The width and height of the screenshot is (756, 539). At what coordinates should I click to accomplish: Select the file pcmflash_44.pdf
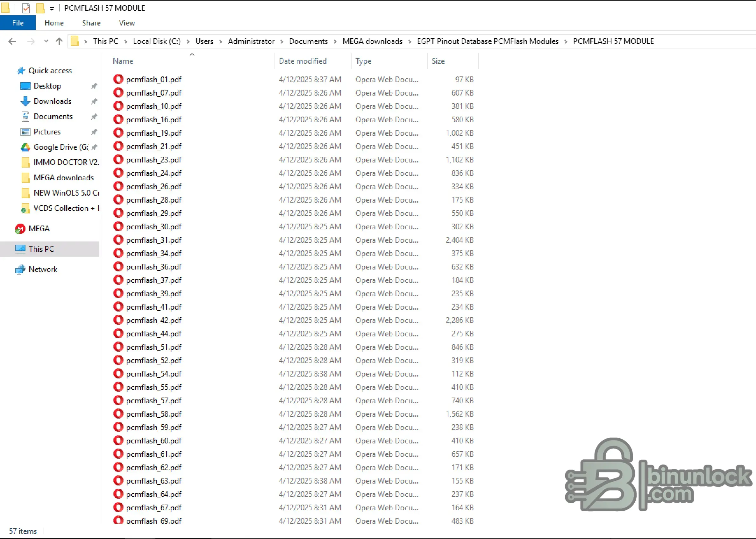(x=153, y=334)
